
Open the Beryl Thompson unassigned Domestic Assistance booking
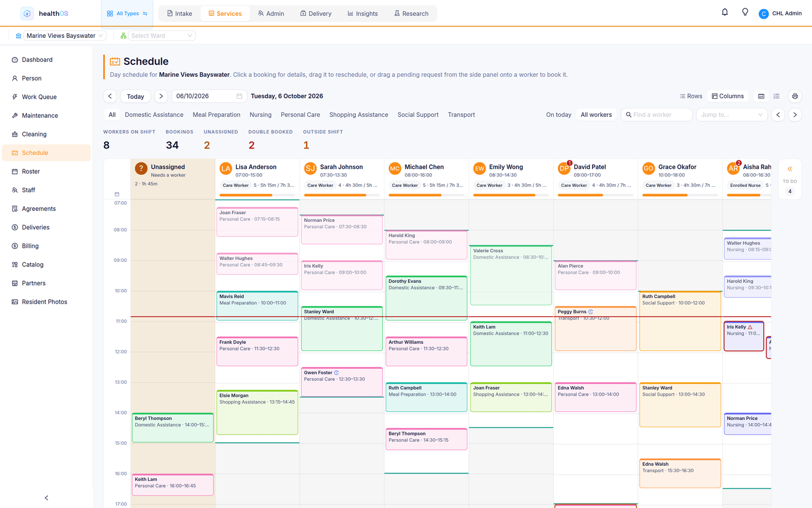click(x=173, y=428)
